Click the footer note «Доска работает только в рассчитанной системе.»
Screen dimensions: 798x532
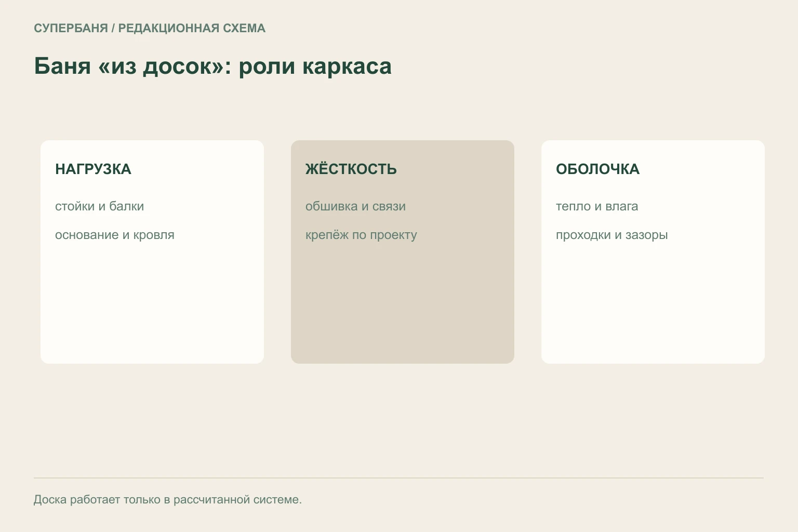point(168,500)
